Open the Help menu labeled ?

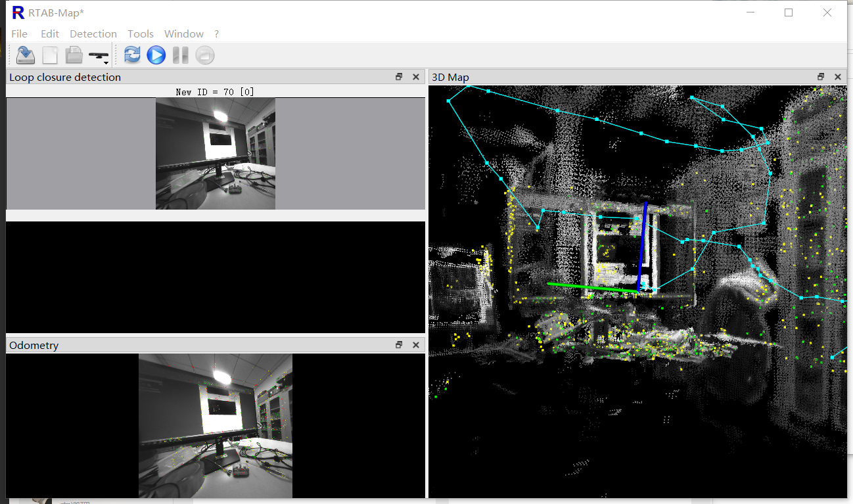click(216, 34)
